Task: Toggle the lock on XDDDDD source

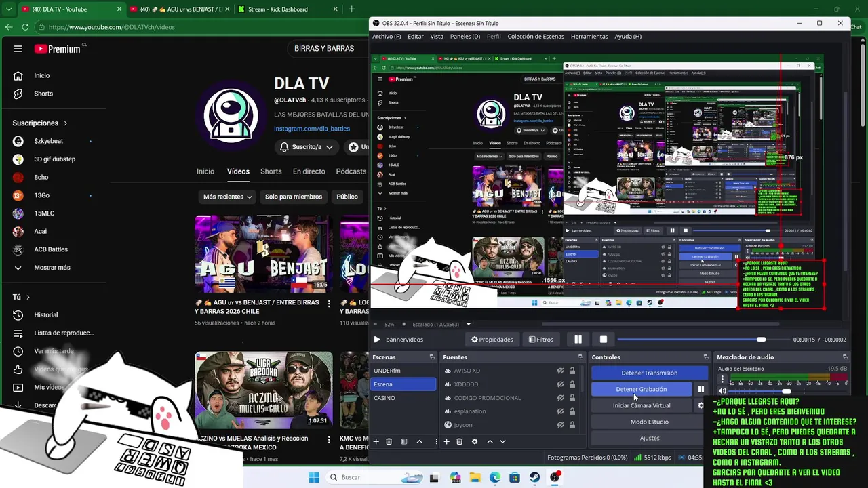Action: point(572,384)
